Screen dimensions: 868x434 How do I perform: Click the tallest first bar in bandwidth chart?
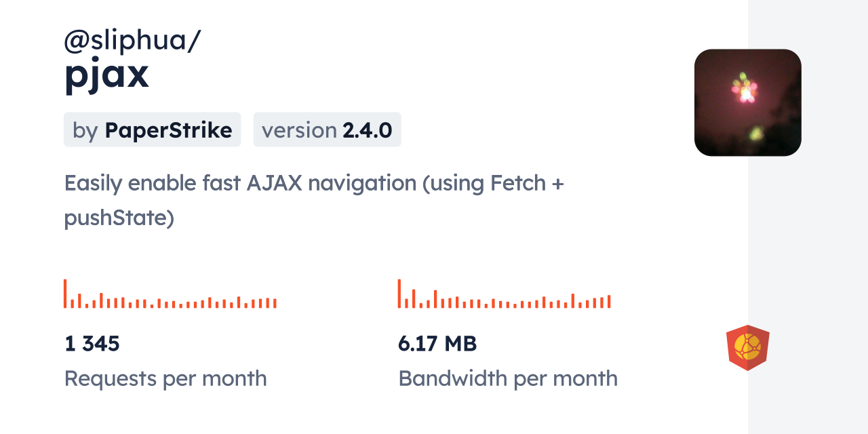coord(399,294)
